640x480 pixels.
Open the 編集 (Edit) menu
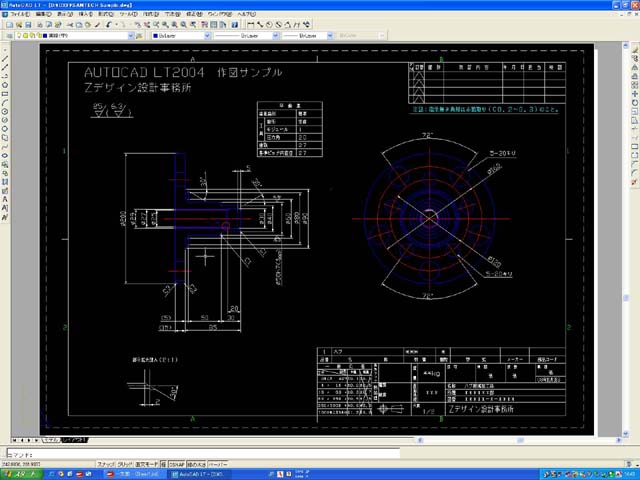(43, 14)
